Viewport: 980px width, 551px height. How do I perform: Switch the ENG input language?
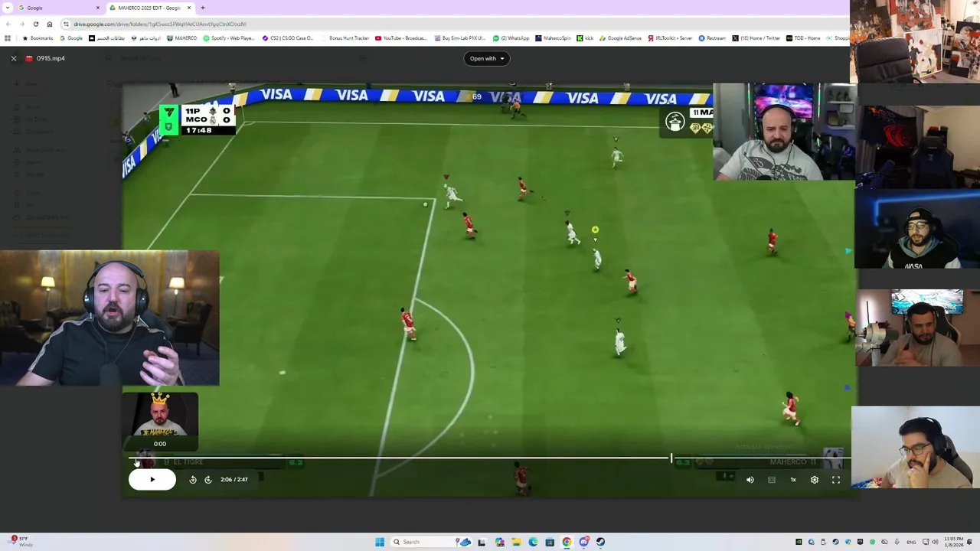click(911, 542)
